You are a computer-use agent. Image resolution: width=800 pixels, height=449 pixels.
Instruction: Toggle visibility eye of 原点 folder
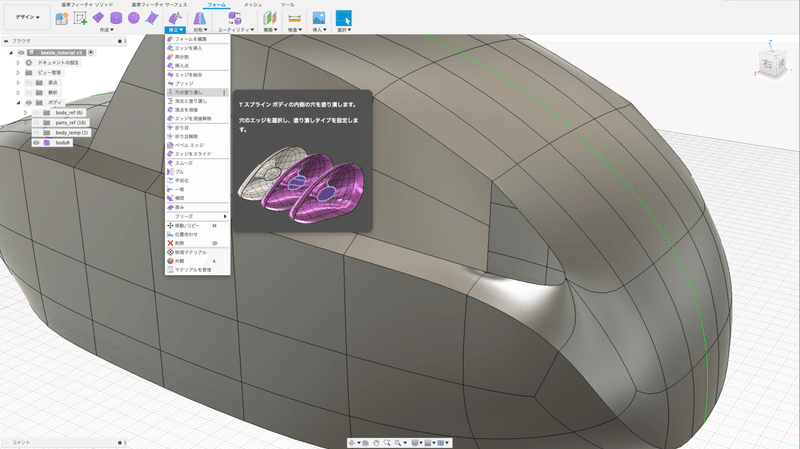29,83
